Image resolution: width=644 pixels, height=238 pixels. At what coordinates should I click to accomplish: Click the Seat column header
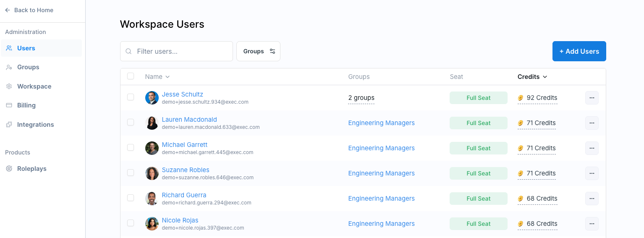[x=456, y=77]
